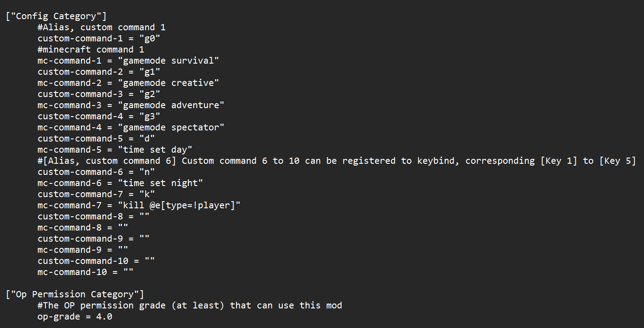Click the "gamemode survival" command value
Screen dimensions: 644x328
[168, 61]
